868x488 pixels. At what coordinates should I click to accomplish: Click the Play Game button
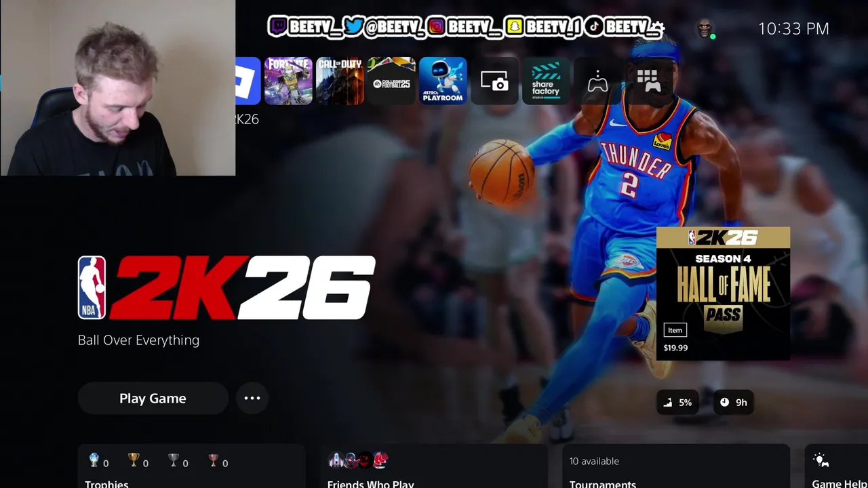153,399
